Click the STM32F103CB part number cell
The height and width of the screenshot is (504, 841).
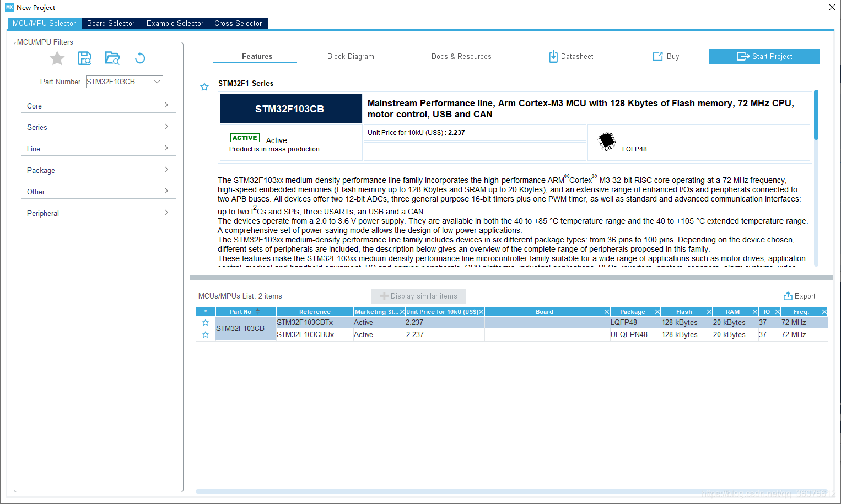(x=246, y=328)
